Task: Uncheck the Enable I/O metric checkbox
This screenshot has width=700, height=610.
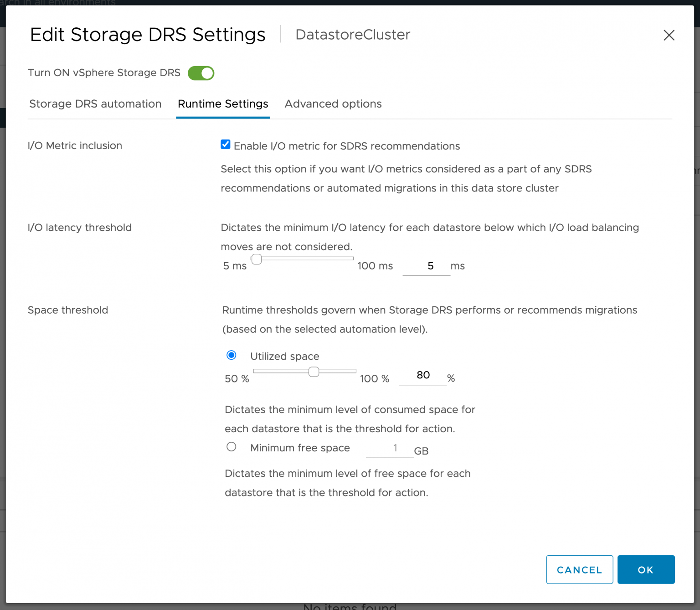Action: click(226, 145)
